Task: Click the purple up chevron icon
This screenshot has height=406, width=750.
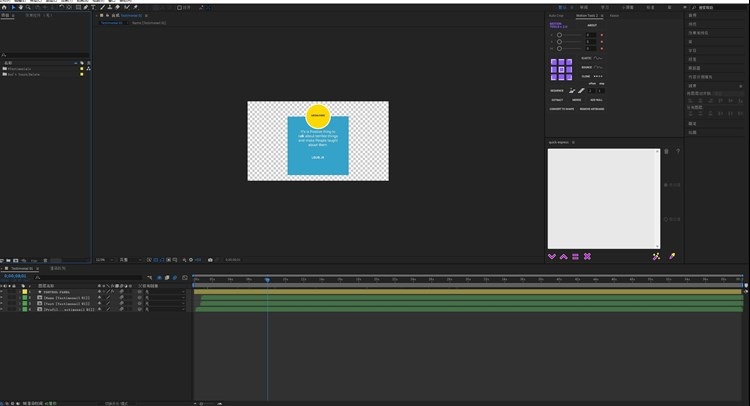Action: pyautogui.click(x=563, y=257)
